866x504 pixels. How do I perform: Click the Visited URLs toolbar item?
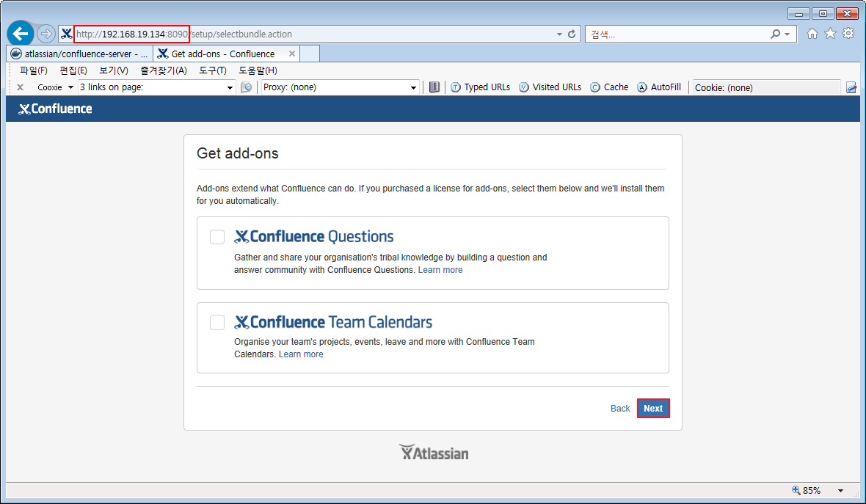click(x=550, y=87)
